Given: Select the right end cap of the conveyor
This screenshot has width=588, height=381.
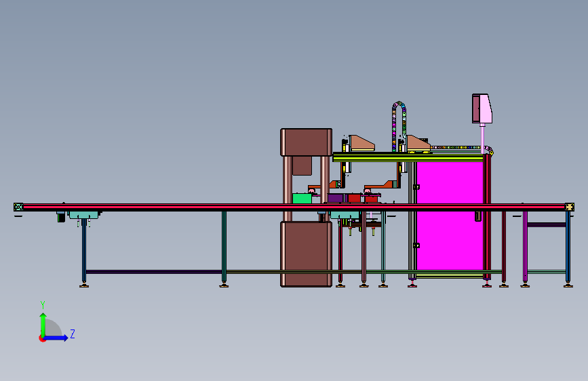Looking at the screenshot, I should point(570,207).
